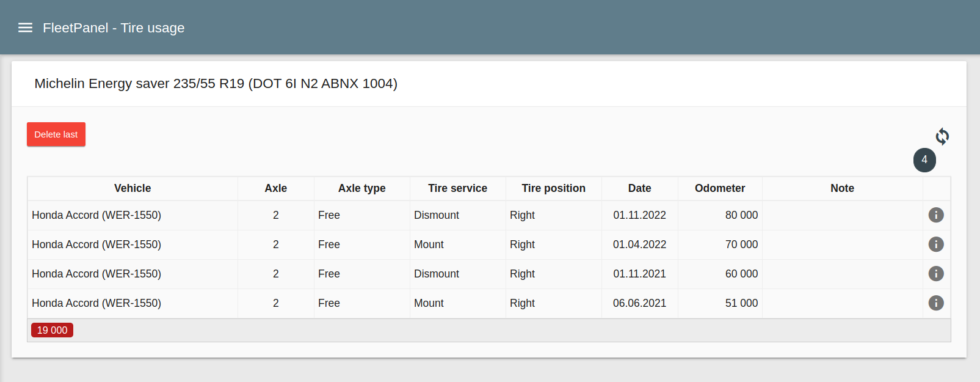Viewport: 980px width, 382px height.
Task: Open the hamburger navigation menu
Action: point(25,28)
